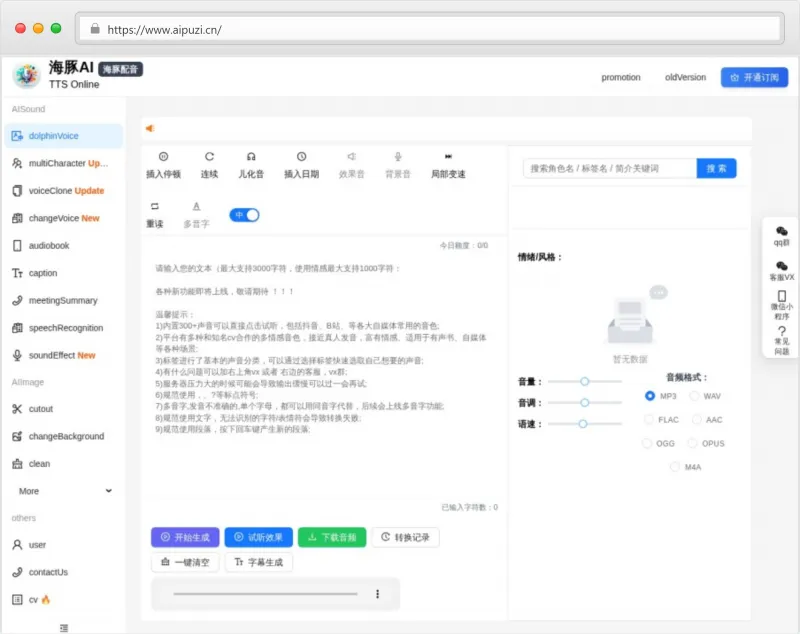Switch to the promotion tab
800x634 pixels.
(x=620, y=77)
